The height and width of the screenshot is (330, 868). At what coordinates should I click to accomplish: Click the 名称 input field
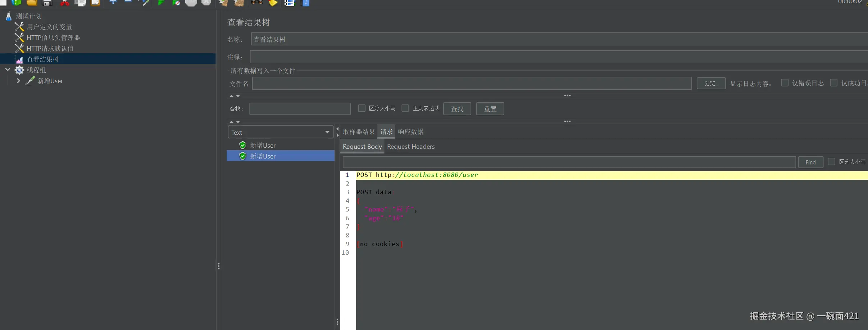[x=559, y=39]
